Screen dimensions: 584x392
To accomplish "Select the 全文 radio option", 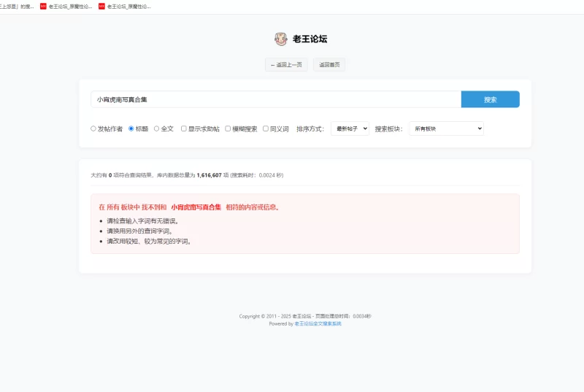I will pos(156,128).
